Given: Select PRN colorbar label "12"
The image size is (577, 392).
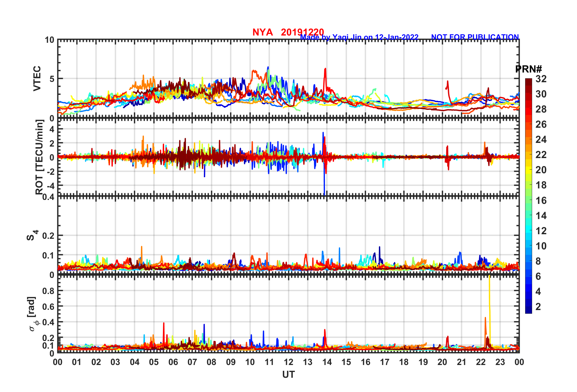Looking at the screenshot, I should [x=541, y=231].
